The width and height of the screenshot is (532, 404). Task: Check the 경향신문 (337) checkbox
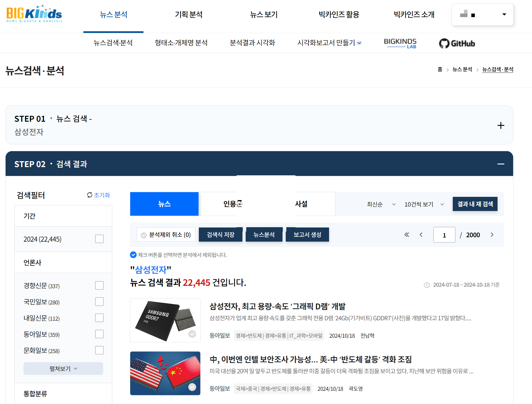point(99,286)
